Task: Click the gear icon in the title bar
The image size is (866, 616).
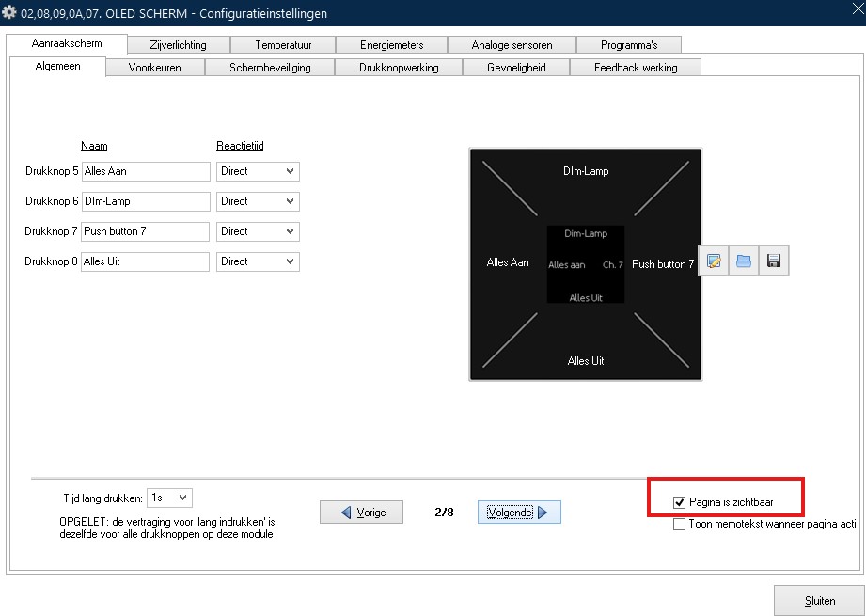Action: tap(8, 12)
